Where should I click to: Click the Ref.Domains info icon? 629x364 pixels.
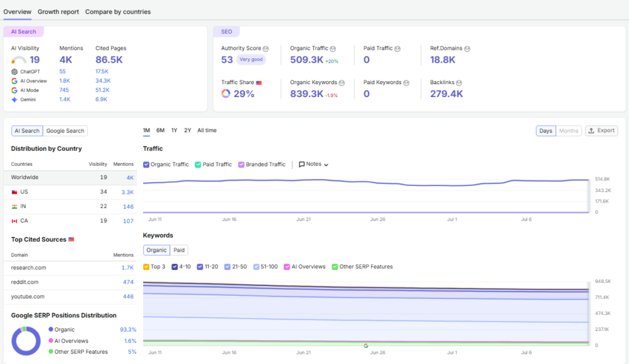point(467,48)
